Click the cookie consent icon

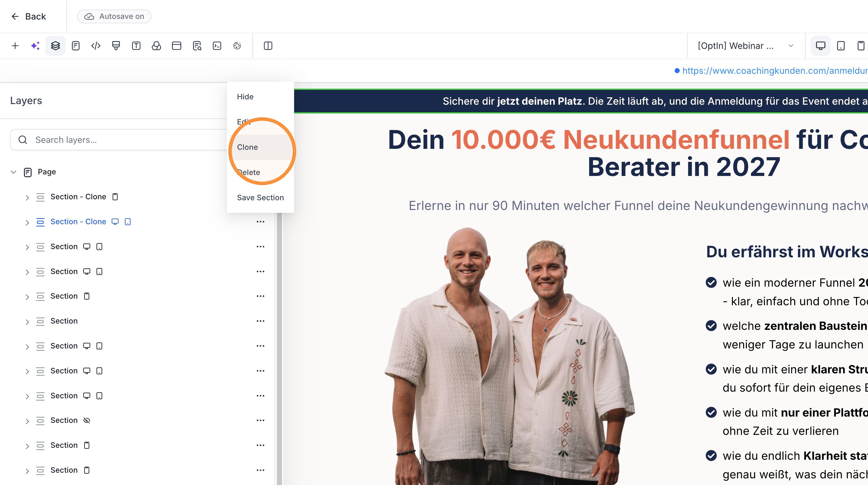(237, 46)
